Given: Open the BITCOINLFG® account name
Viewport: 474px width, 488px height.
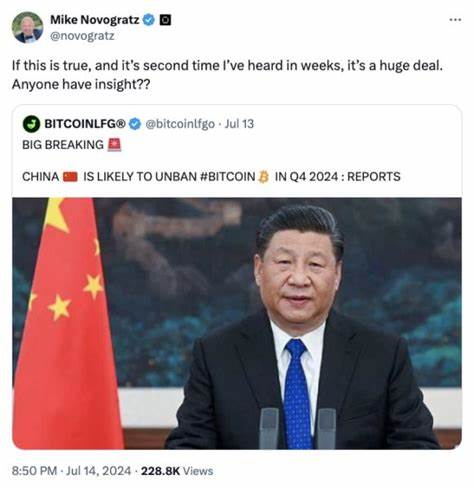Looking at the screenshot, I should click(85, 124).
